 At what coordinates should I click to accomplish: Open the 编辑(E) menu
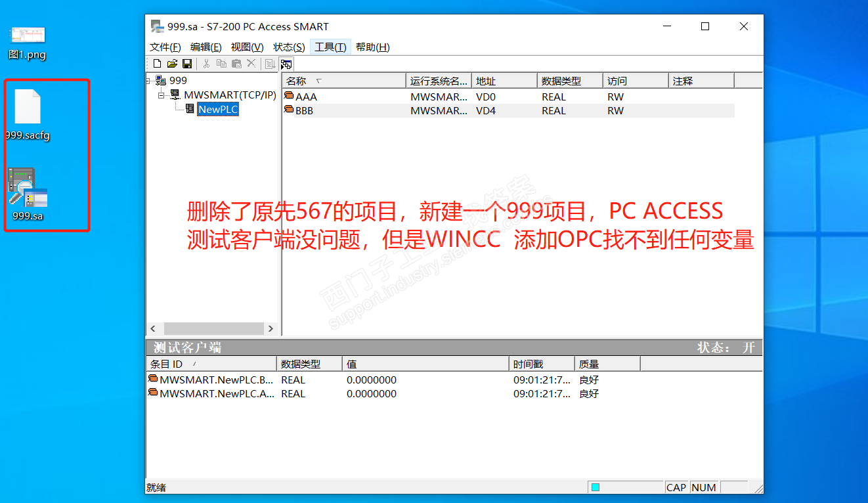tap(206, 47)
